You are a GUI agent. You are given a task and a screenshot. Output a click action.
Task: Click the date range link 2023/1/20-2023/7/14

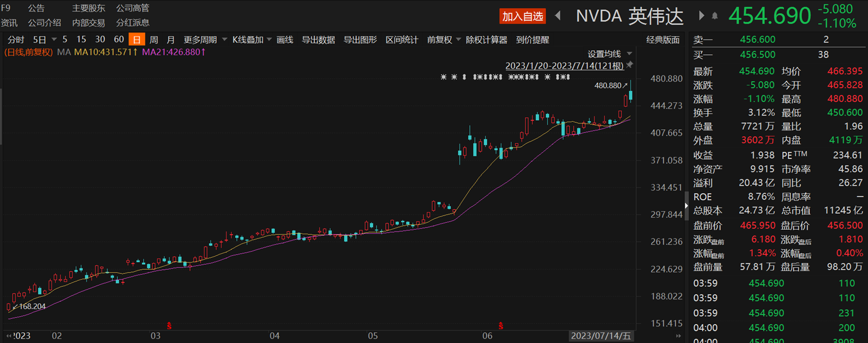[564, 66]
